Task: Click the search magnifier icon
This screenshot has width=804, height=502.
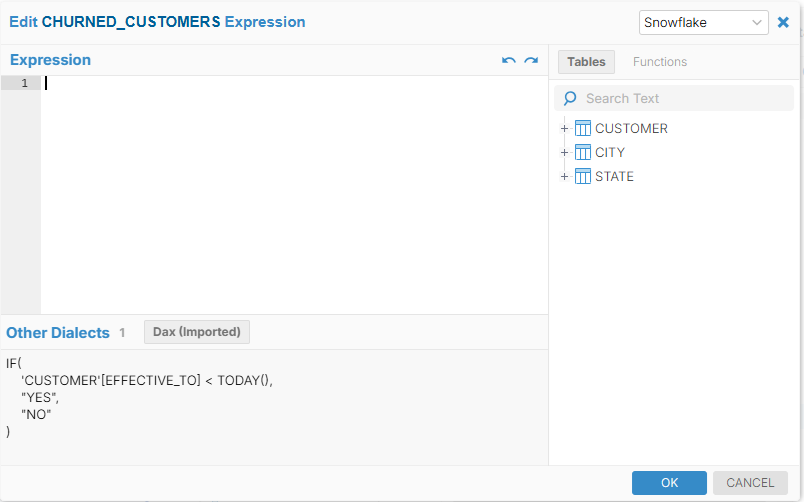Action: (570, 98)
